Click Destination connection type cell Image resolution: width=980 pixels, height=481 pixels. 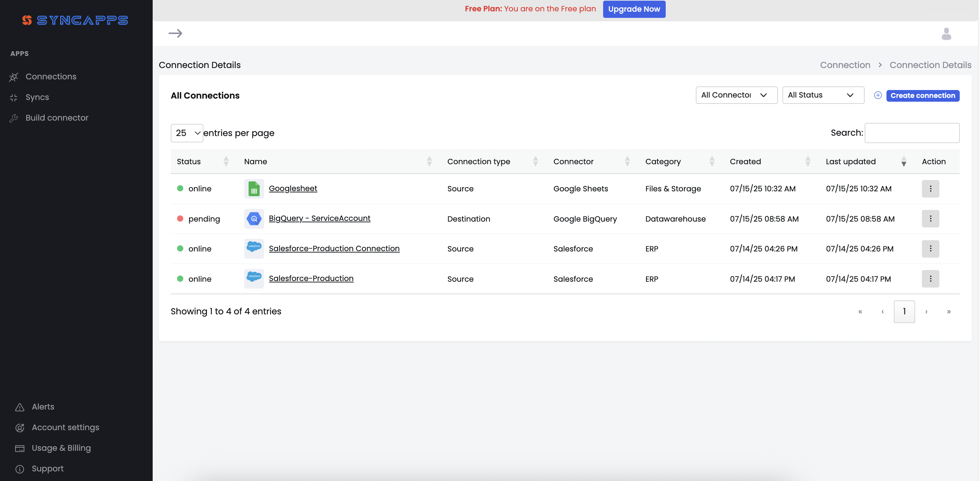pyautogui.click(x=469, y=219)
